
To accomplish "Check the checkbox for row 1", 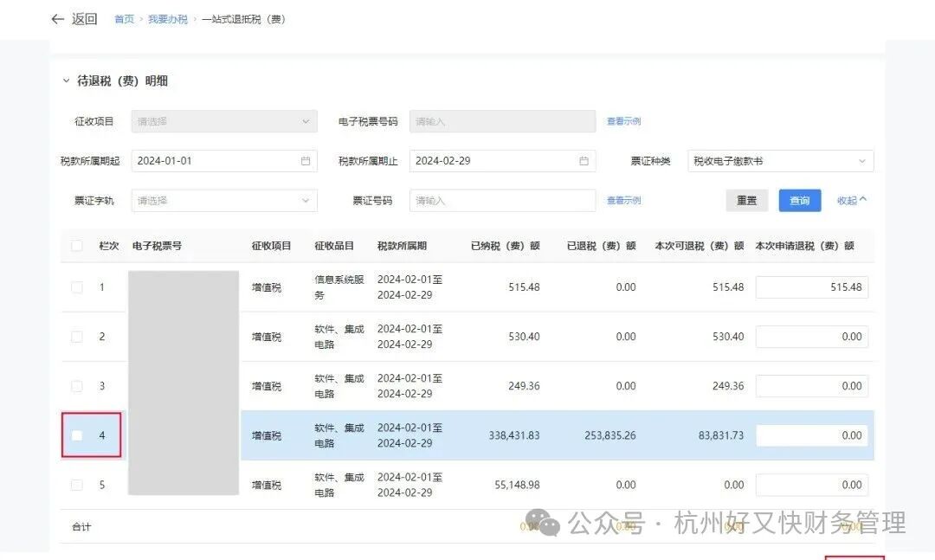I will (x=76, y=286).
